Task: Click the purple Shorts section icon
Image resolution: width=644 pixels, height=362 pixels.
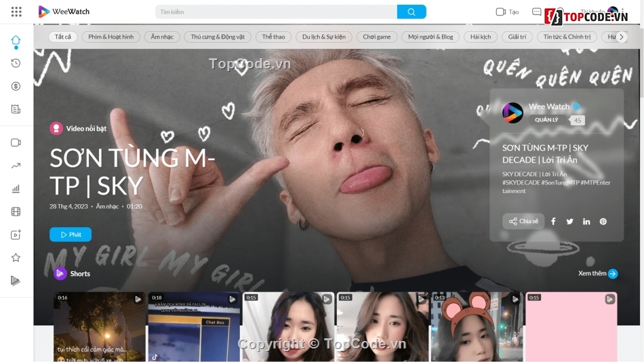Action: pyautogui.click(x=60, y=273)
